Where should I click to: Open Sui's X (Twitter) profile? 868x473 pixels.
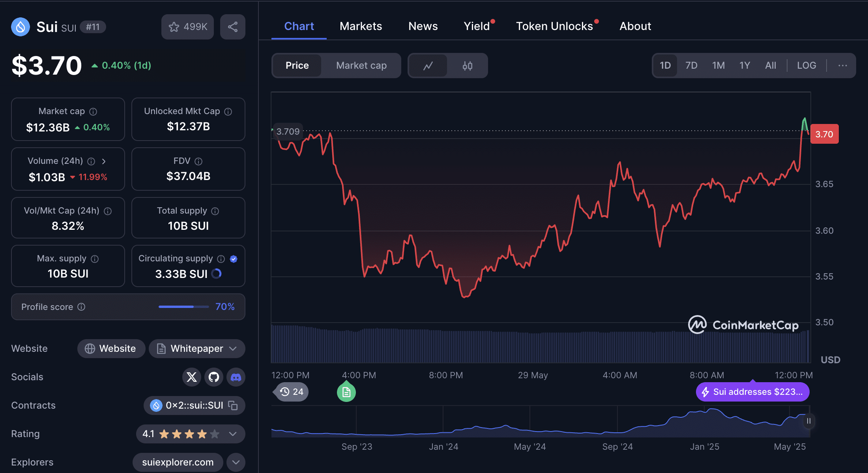pos(192,377)
